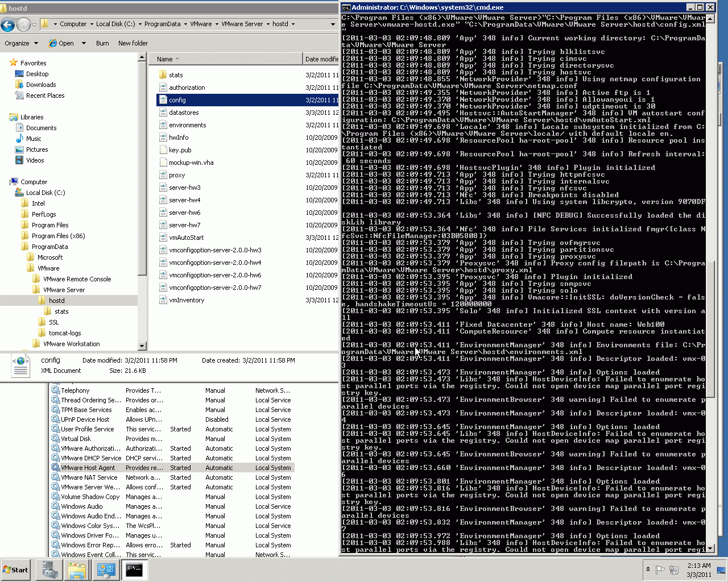Screen dimensions: 728x582
Task: Select vmconfigoption-server-2.0.0-hw4 file
Action: 215,263
